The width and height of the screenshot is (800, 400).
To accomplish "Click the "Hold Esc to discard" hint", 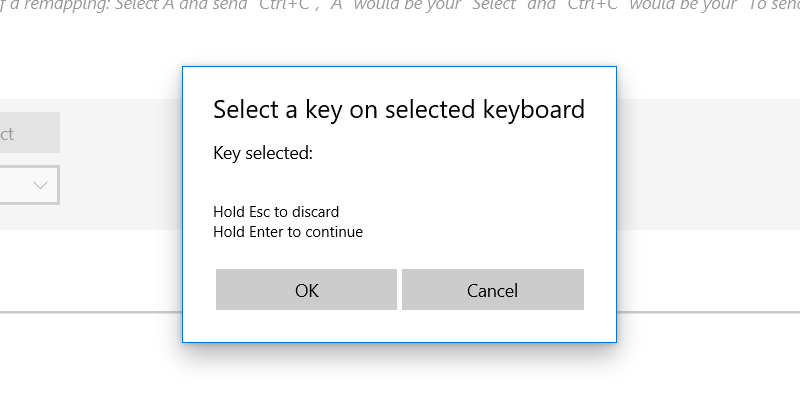I will point(276,212).
